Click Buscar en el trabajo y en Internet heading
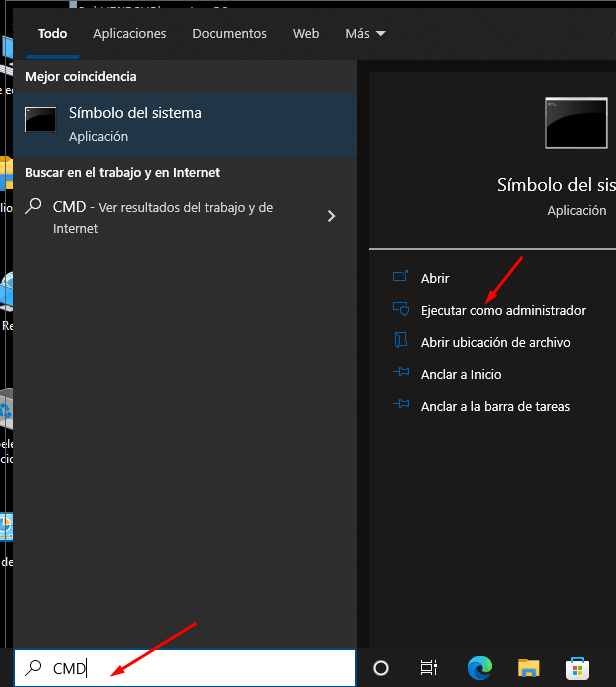Viewport: 616px width, 687px height. coord(123,173)
